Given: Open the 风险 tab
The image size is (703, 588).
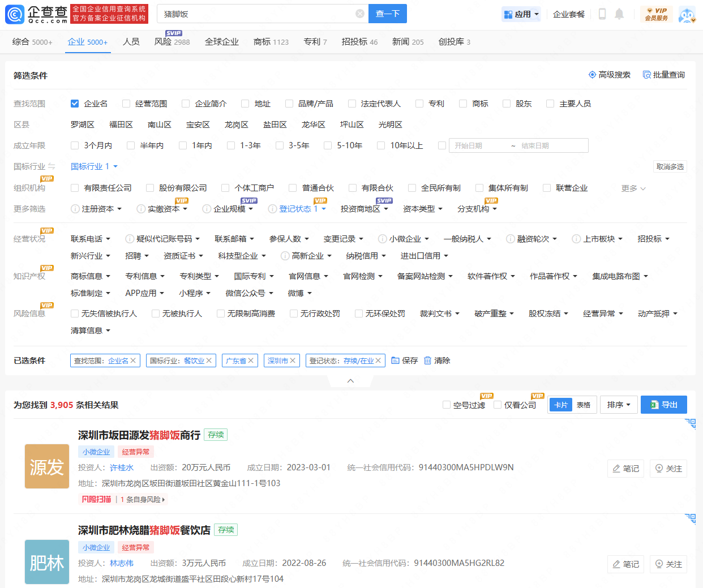Looking at the screenshot, I should [x=172, y=42].
